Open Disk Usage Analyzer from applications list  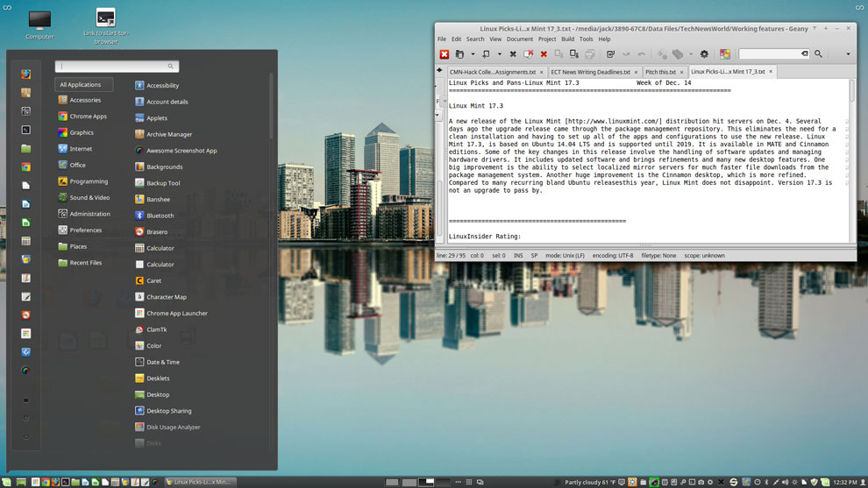click(x=167, y=428)
